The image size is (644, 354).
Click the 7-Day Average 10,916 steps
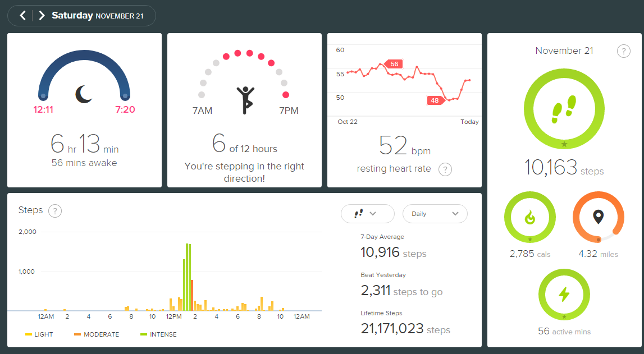pos(393,252)
